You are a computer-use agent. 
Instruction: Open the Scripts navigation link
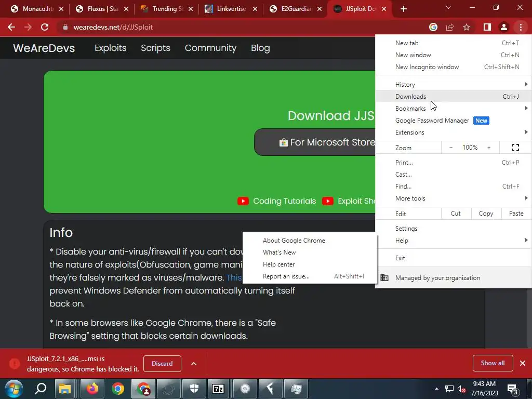pyautogui.click(x=156, y=48)
